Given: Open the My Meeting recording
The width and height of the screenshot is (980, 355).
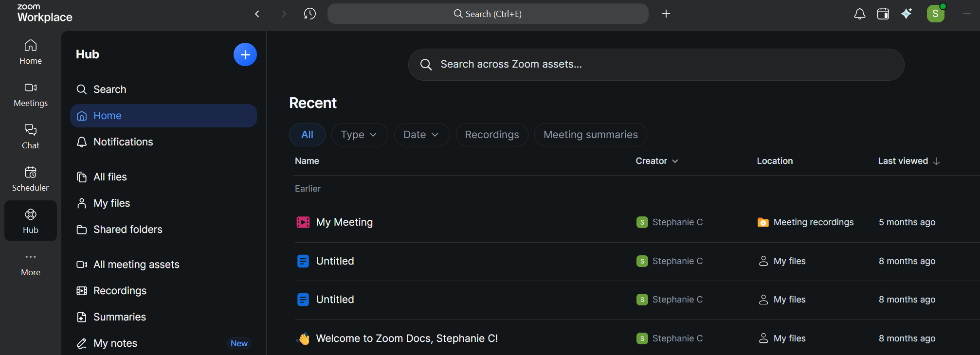Looking at the screenshot, I should pyautogui.click(x=345, y=222).
